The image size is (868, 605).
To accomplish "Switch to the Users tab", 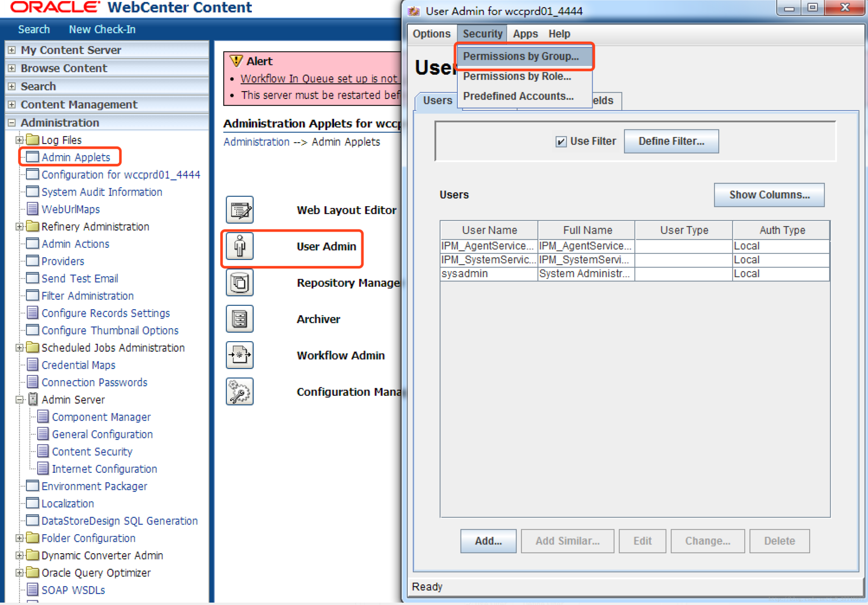I will tap(437, 101).
